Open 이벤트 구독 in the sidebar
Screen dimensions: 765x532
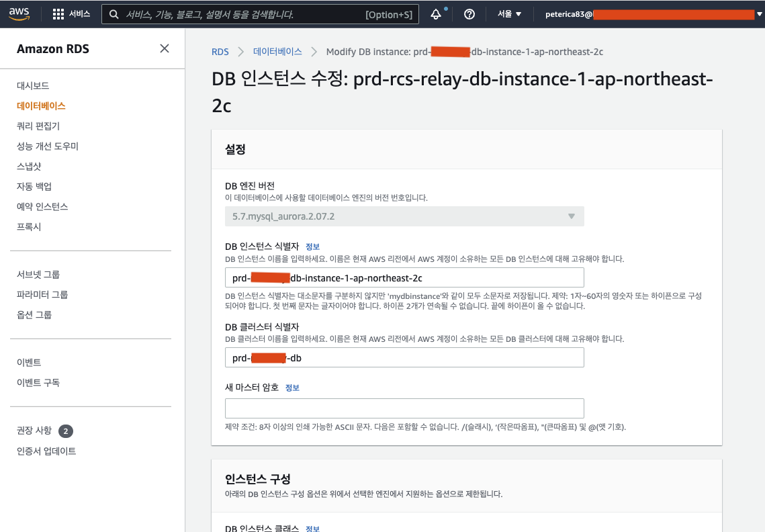(x=38, y=383)
